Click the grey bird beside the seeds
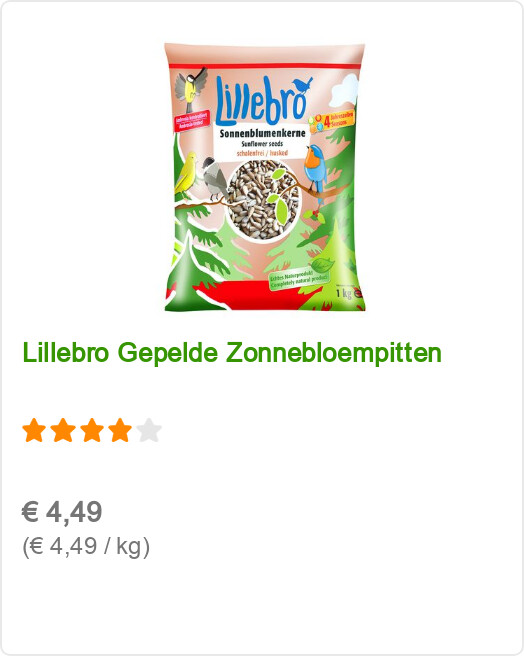Image resolution: width=524 pixels, height=656 pixels. (x=215, y=178)
